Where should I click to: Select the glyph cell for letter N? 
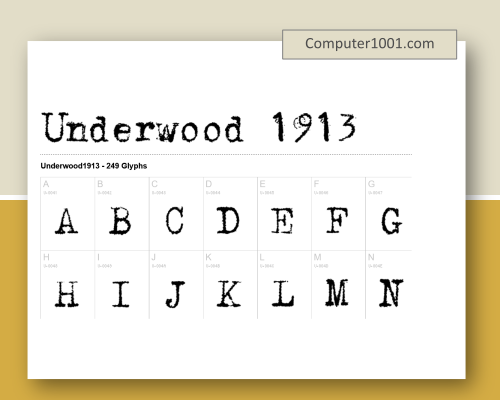(x=389, y=285)
